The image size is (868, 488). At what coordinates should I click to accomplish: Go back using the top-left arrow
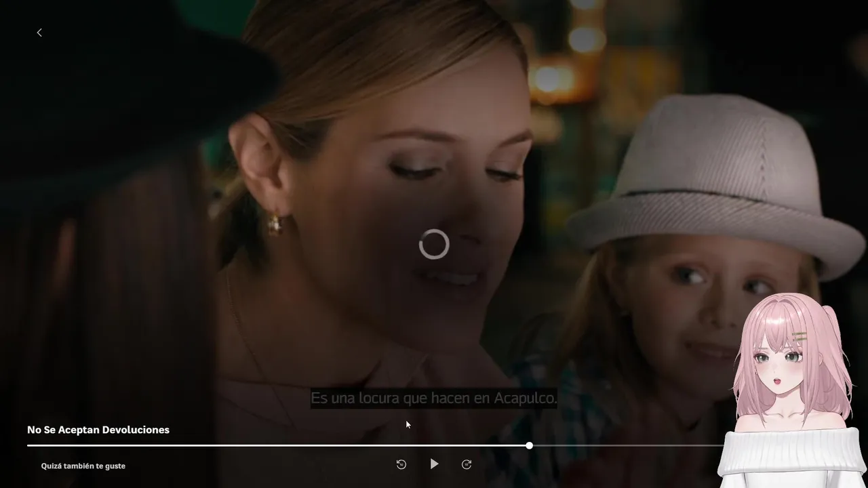pyautogui.click(x=39, y=33)
